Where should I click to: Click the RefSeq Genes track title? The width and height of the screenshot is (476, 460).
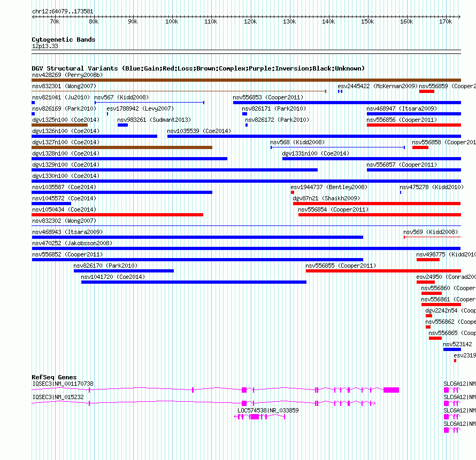point(55,377)
